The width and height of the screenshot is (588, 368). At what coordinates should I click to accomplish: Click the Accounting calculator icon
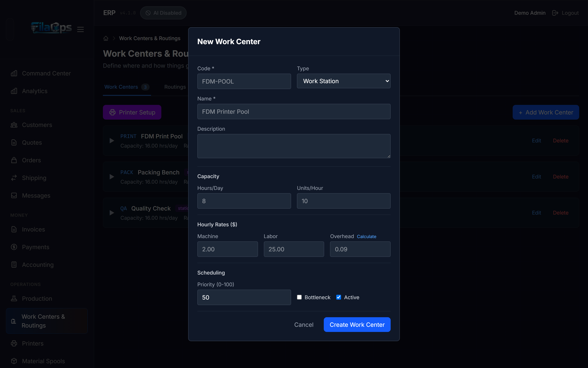pos(14,265)
